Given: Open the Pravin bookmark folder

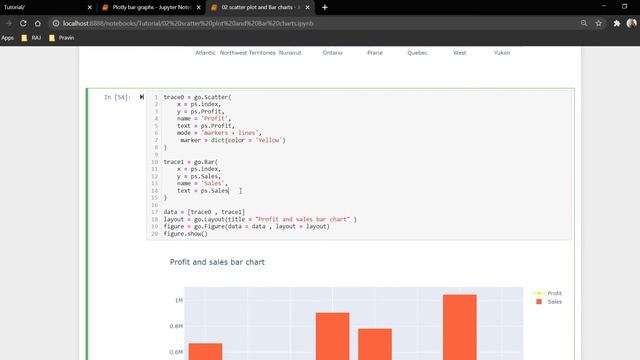Looking at the screenshot, I should (x=61, y=38).
